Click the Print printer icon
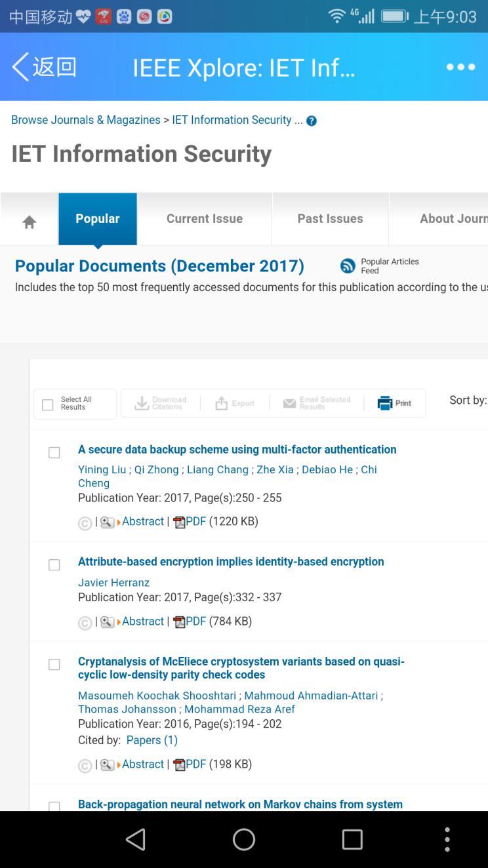This screenshot has height=868, width=488. point(384,403)
